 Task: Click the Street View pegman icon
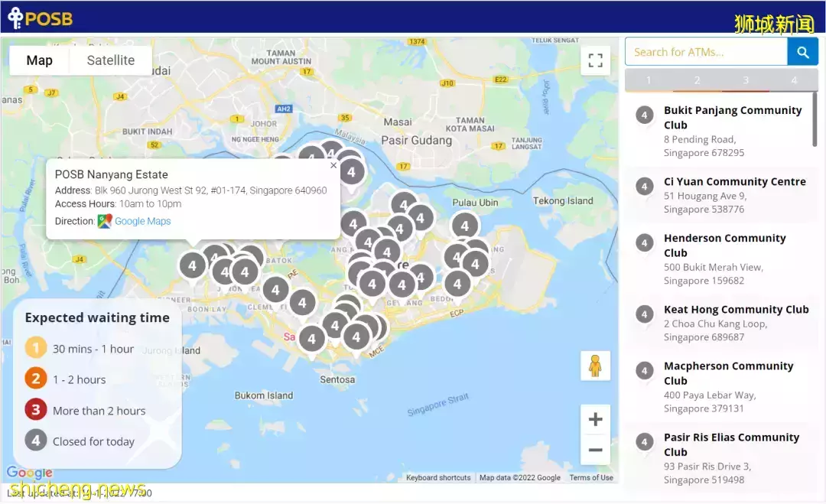point(595,366)
